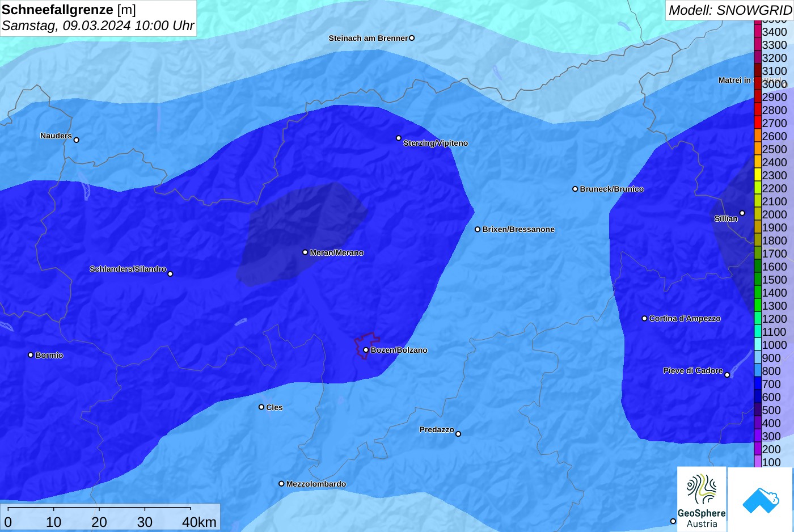Click the Matrei in label
The image size is (794, 532).
click(x=734, y=80)
